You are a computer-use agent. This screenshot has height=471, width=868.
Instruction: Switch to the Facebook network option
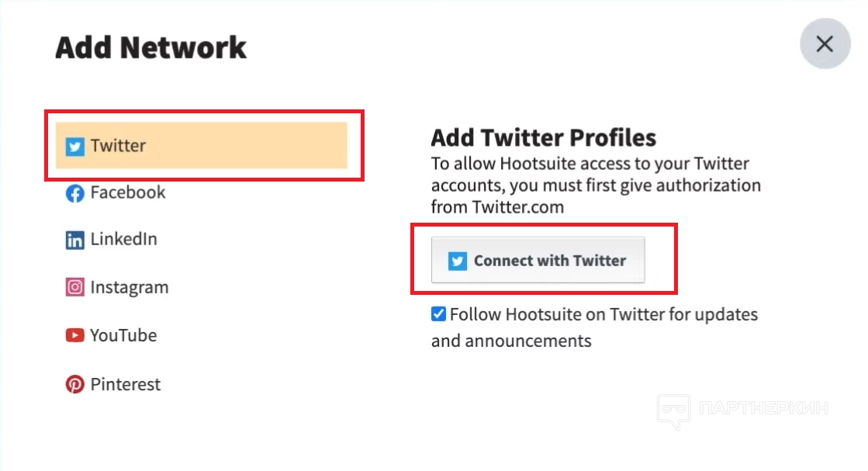127,192
